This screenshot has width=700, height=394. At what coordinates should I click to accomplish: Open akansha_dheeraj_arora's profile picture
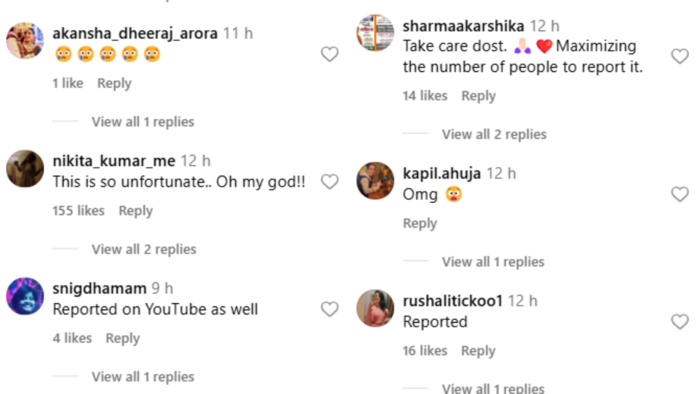click(x=25, y=41)
